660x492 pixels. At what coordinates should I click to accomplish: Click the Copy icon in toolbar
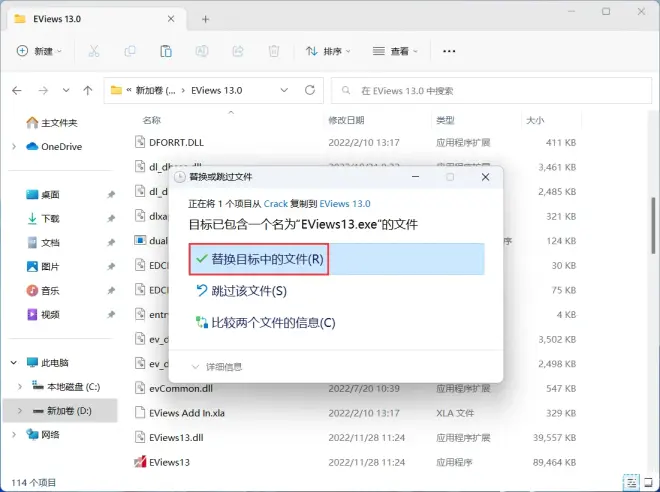pyautogui.click(x=130, y=51)
